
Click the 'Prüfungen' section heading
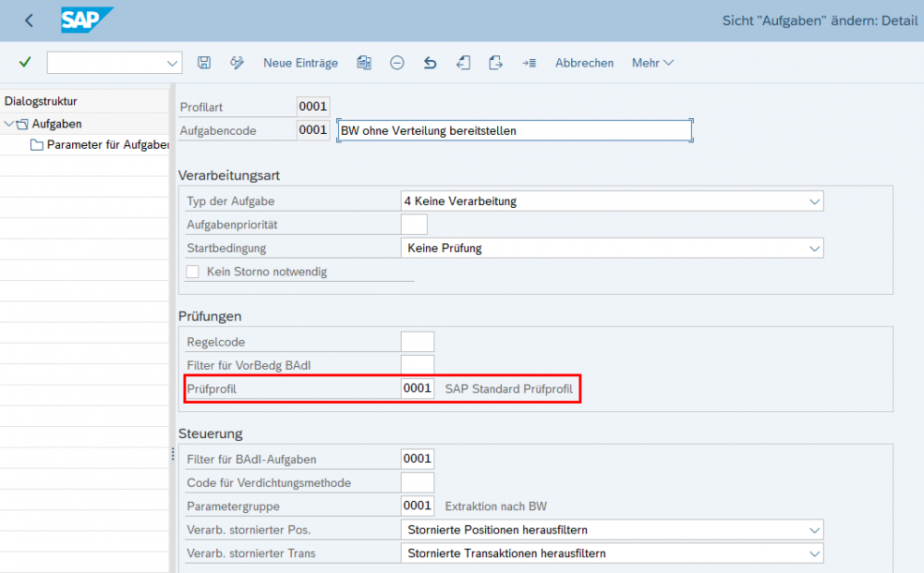coord(210,316)
